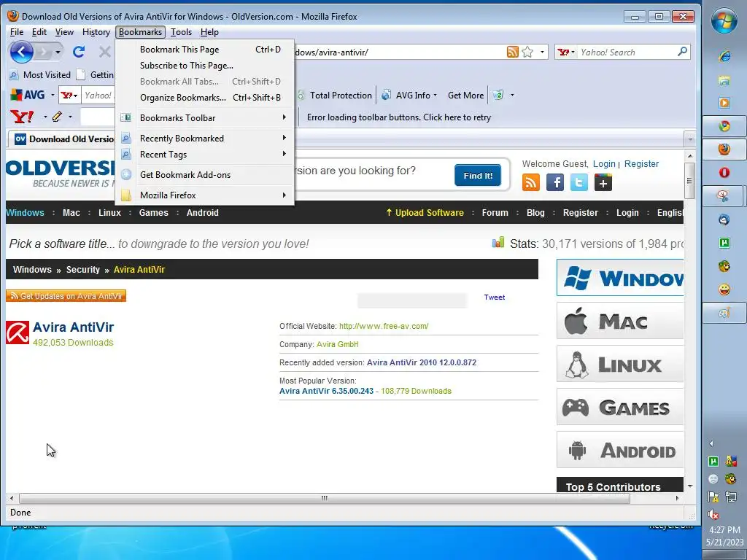Click the Avira red umbrella logo
The image size is (747, 560).
(18, 332)
